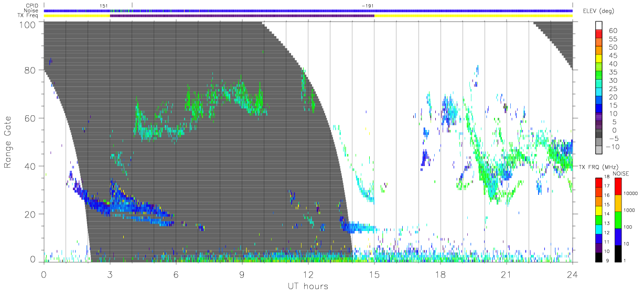Click the purple section of TX Freq strip
Screen dimensions: 644x297
coord(242,16)
